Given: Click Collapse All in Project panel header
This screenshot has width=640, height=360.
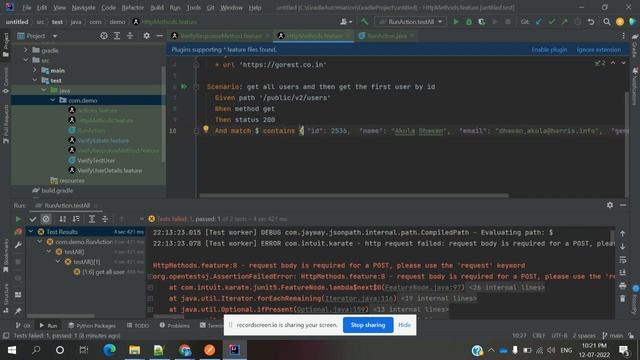Looking at the screenshot, I should point(130,36).
